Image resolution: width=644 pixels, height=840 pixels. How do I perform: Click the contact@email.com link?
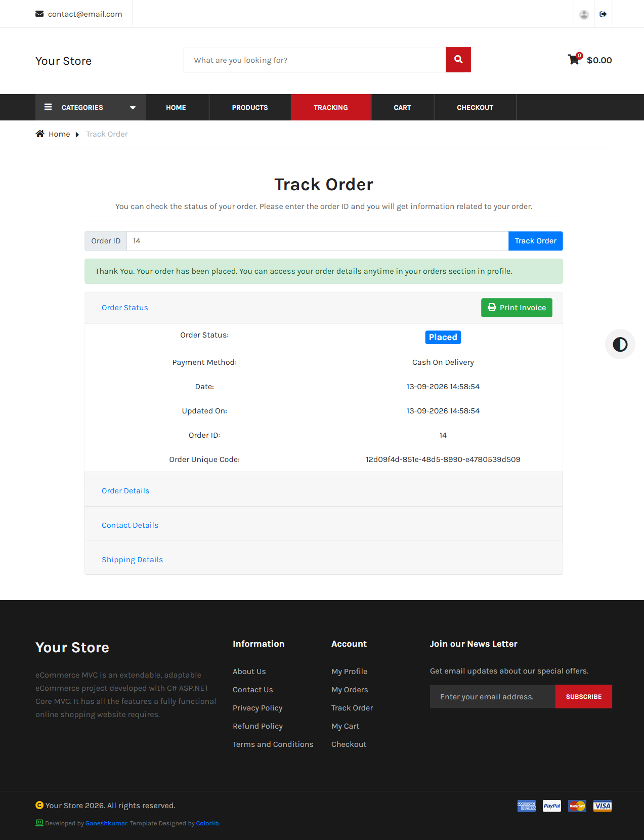point(85,14)
